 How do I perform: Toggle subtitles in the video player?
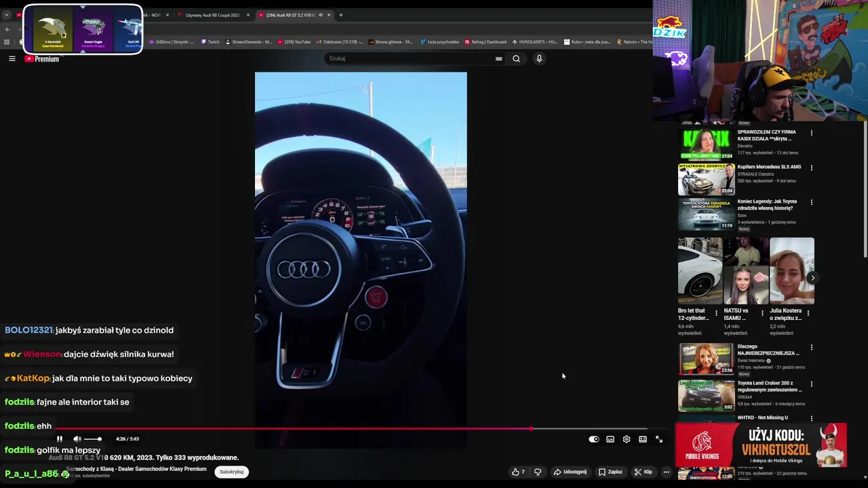[x=610, y=439]
